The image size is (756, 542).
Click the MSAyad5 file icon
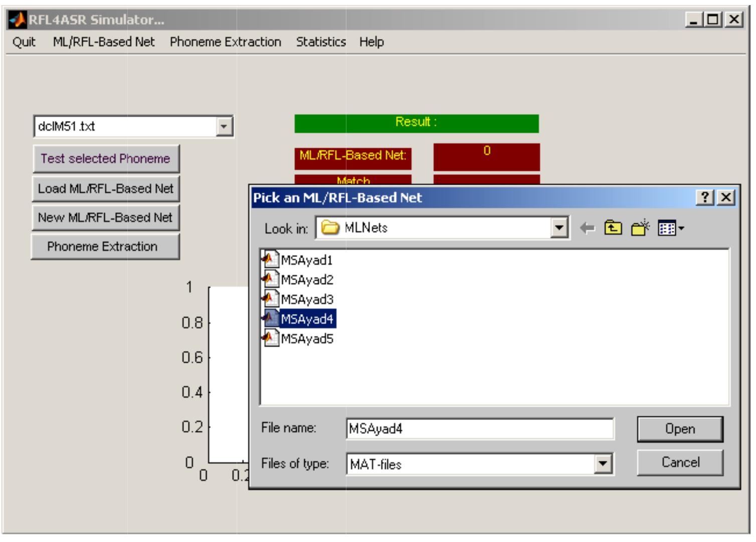point(270,338)
